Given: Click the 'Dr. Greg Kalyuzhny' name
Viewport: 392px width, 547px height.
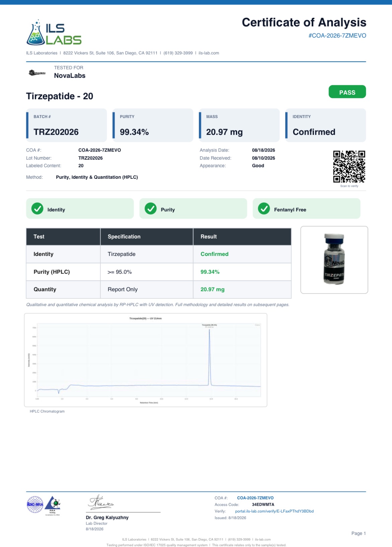Looking at the screenshot, I should coord(107,517).
